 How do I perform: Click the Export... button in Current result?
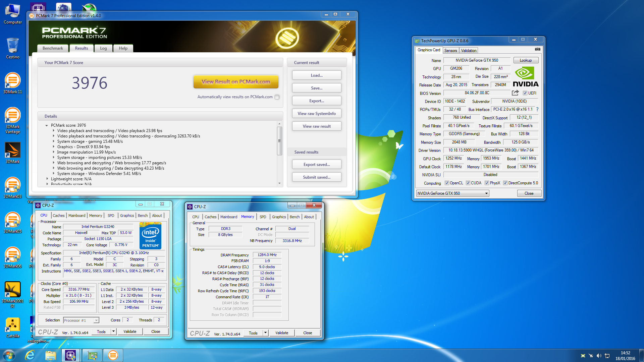[317, 101]
